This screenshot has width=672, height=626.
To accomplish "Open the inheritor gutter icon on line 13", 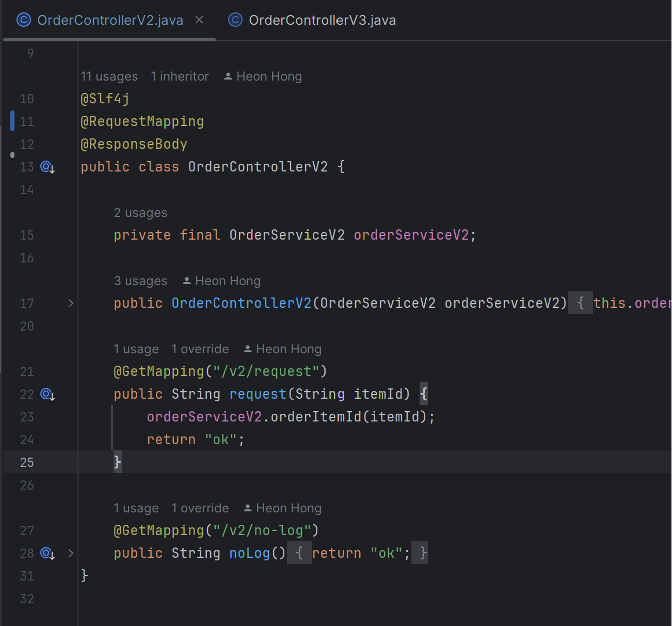I will pyautogui.click(x=47, y=167).
